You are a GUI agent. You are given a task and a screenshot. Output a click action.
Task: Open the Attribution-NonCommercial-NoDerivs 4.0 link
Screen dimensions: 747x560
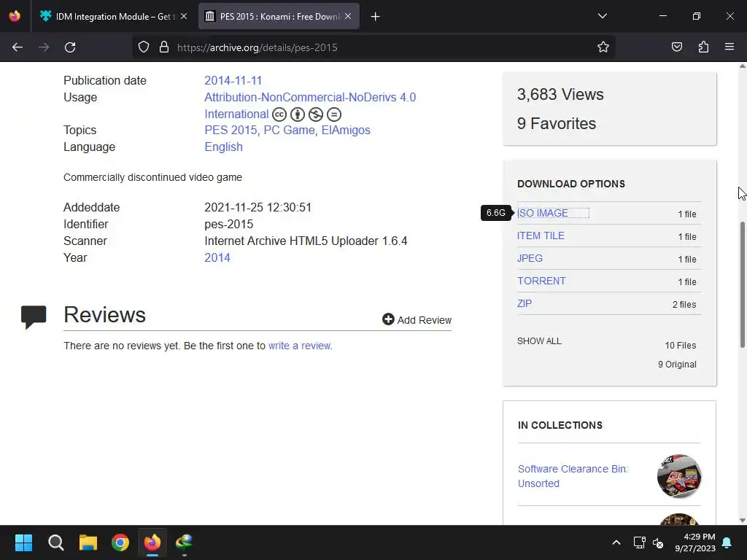coord(310,97)
